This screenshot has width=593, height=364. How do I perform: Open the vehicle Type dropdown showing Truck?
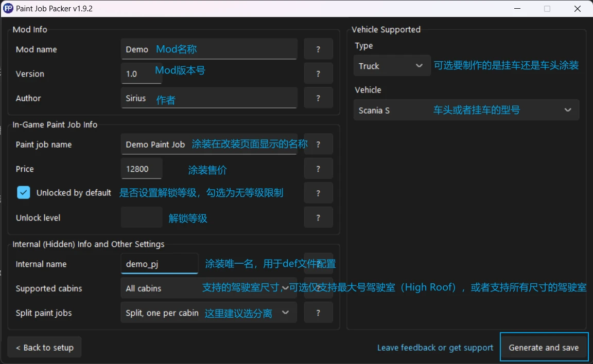pyautogui.click(x=392, y=66)
